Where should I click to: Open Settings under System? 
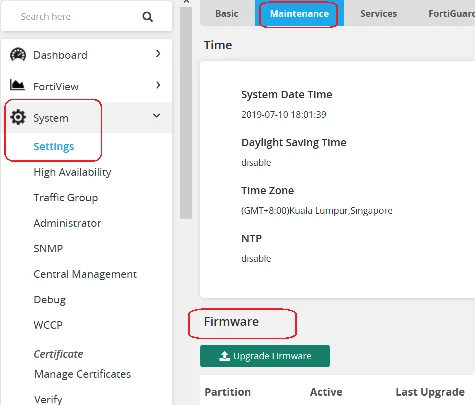(54, 146)
